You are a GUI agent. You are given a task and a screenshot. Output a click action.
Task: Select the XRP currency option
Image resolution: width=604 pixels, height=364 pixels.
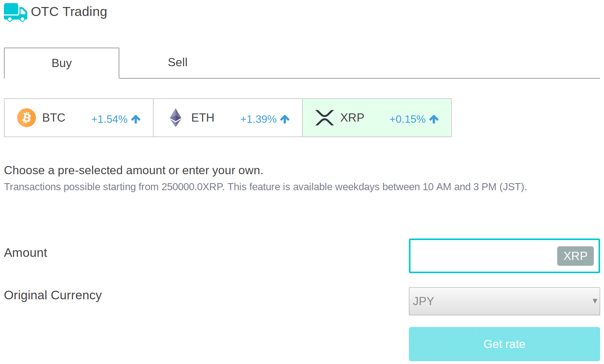(x=377, y=118)
